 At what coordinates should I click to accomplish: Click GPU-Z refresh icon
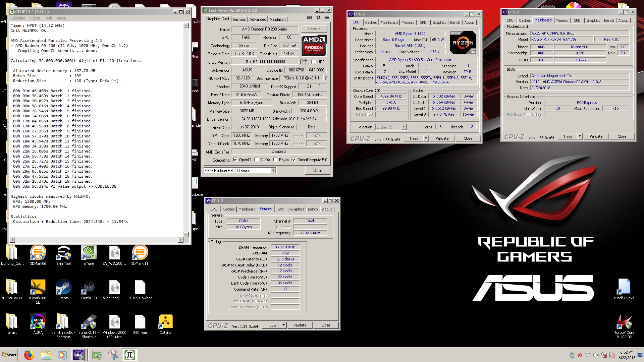[x=318, y=18]
